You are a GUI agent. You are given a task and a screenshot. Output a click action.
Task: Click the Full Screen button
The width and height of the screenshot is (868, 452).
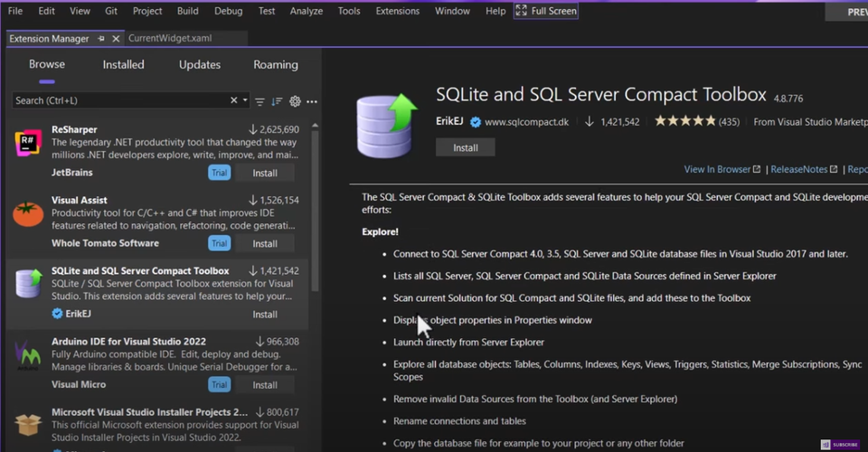pos(546,11)
